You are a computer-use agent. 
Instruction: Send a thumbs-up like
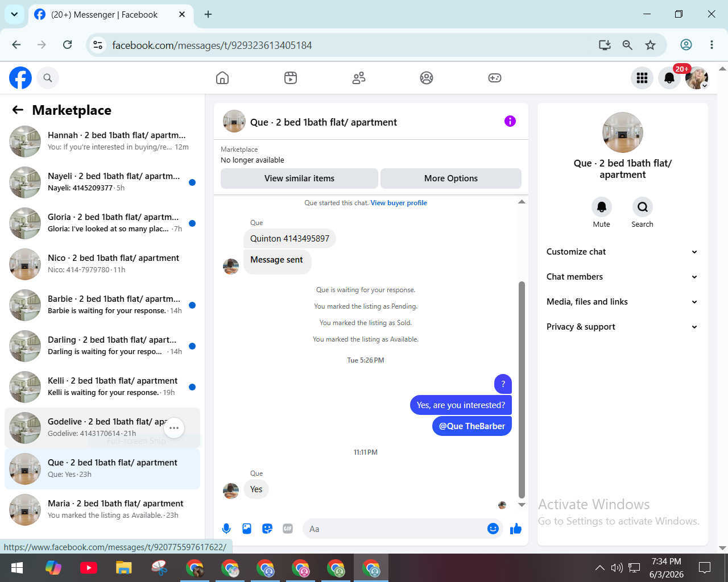pos(516,529)
